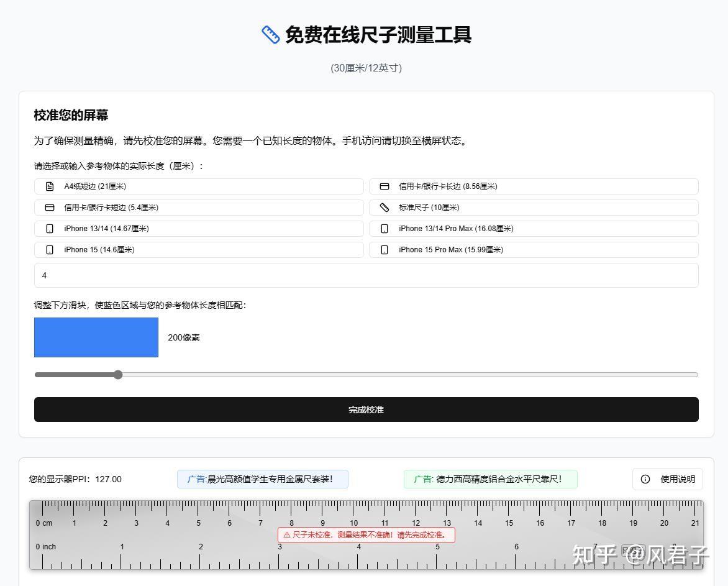728x586 pixels.
Task: Click the length input field showing 4
Action: 366,275
